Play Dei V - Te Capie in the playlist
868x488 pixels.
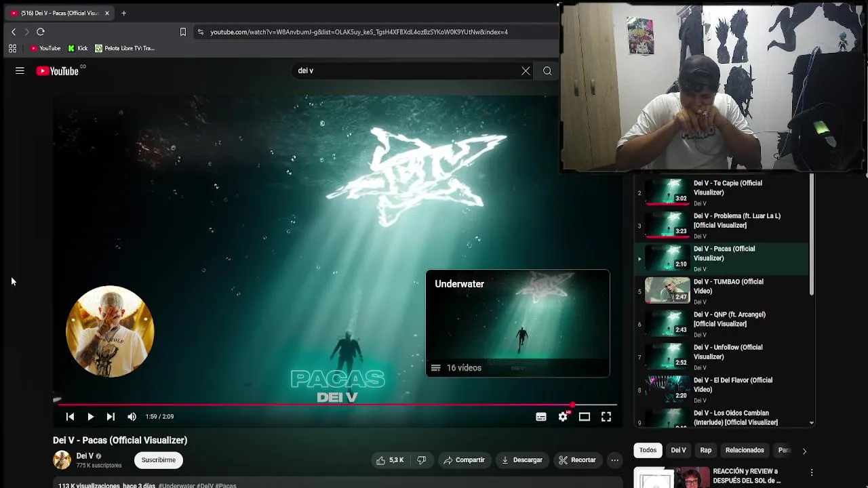[722, 192]
